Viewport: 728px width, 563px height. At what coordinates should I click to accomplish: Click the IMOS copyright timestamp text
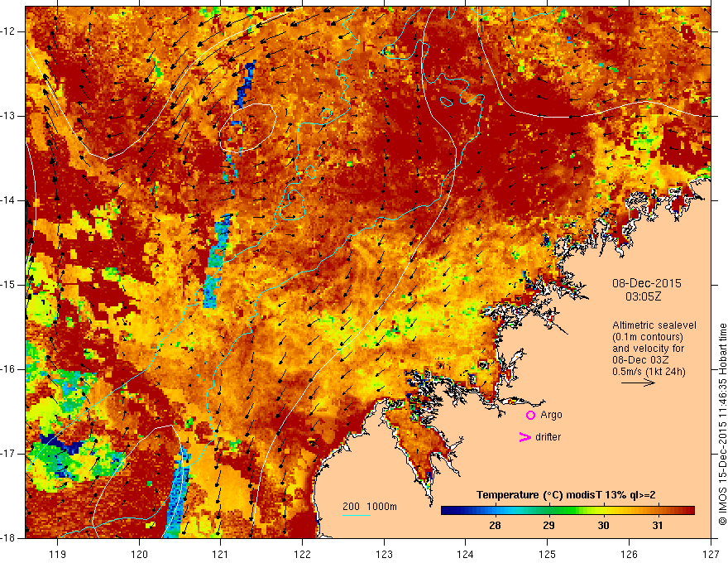pos(722,424)
